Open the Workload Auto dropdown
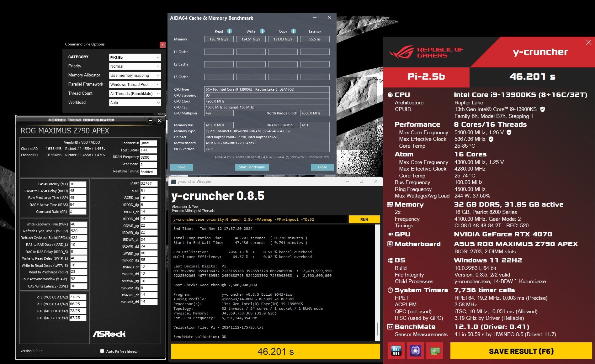Screen dimensions: 595x364 (135, 103)
